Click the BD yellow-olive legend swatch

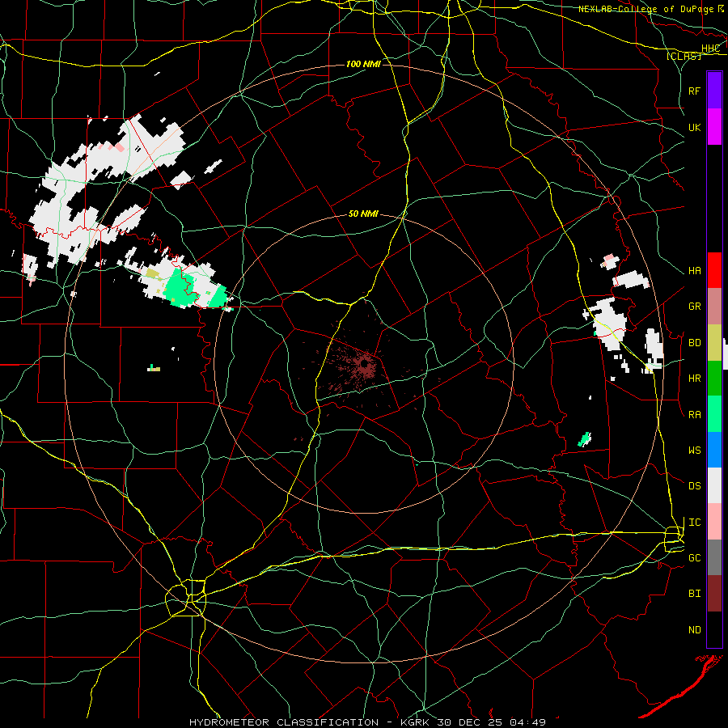coord(714,343)
